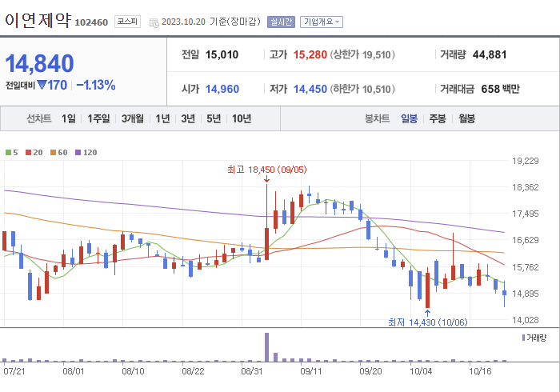560x392 pixels.
Task: Click the green 5-day moving average swatch
Action: pyautogui.click(x=8, y=153)
